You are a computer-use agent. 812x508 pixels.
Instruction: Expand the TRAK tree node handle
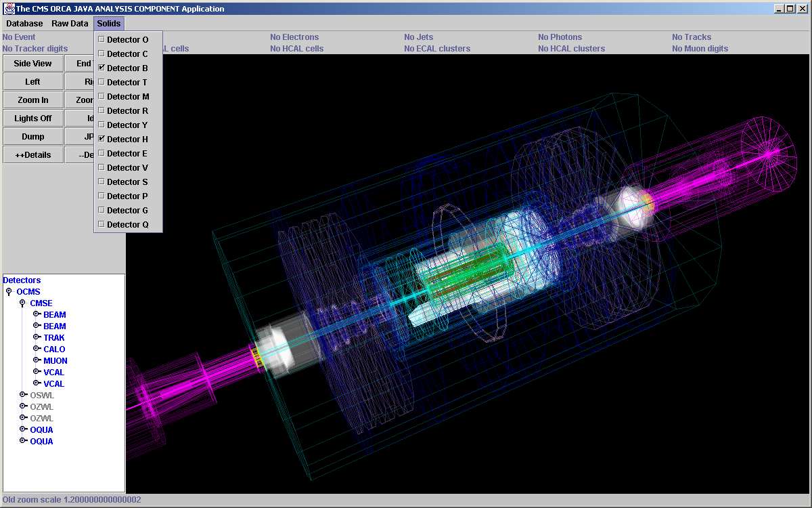pyautogui.click(x=37, y=337)
